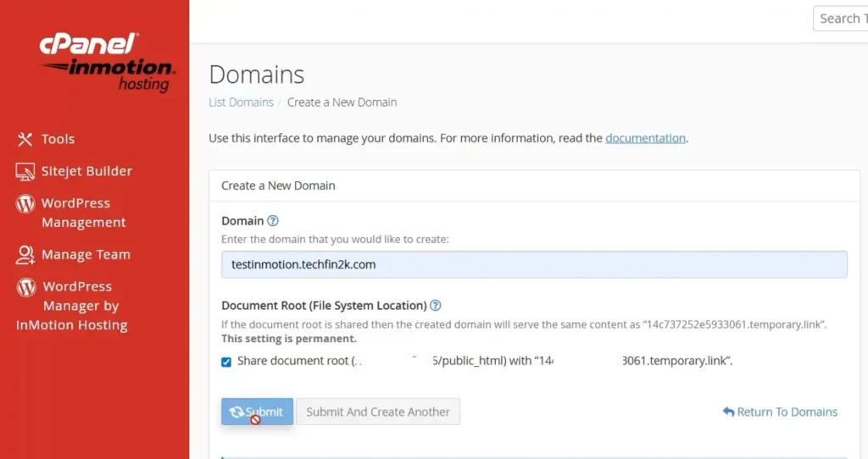The width and height of the screenshot is (868, 459).
Task: Open Domain field help question icon
Action: point(273,221)
